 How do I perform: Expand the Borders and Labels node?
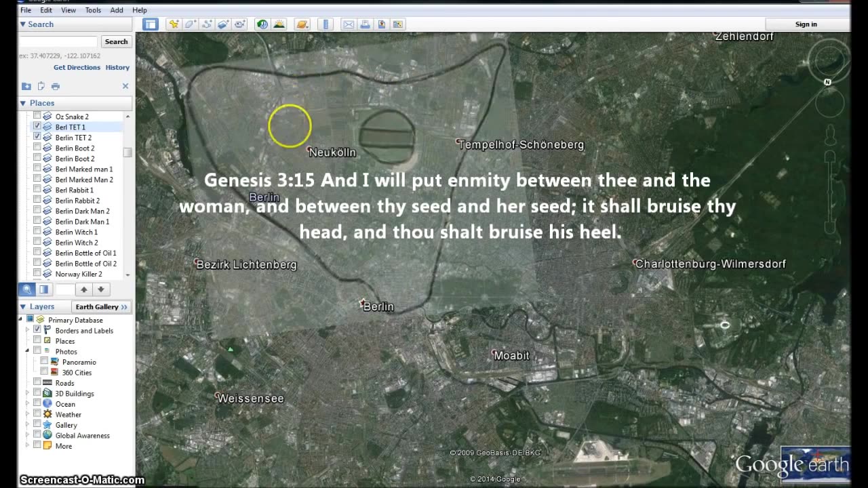[x=28, y=330]
